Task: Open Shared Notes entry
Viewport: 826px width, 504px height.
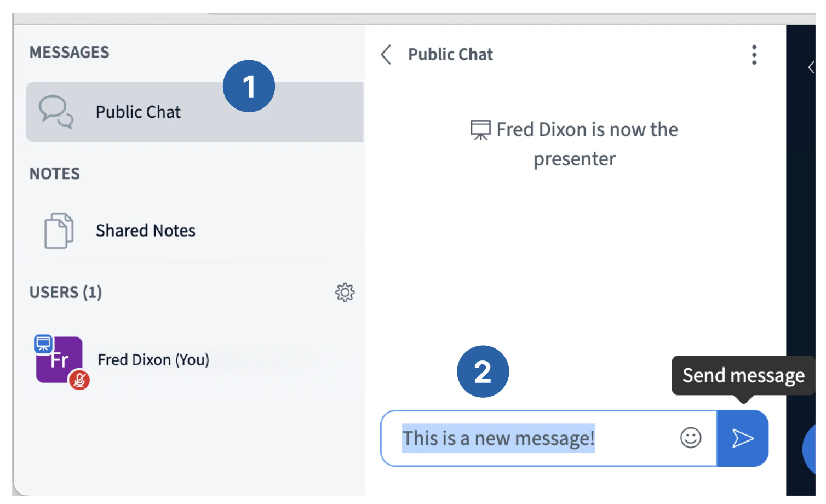Action: pos(146,231)
